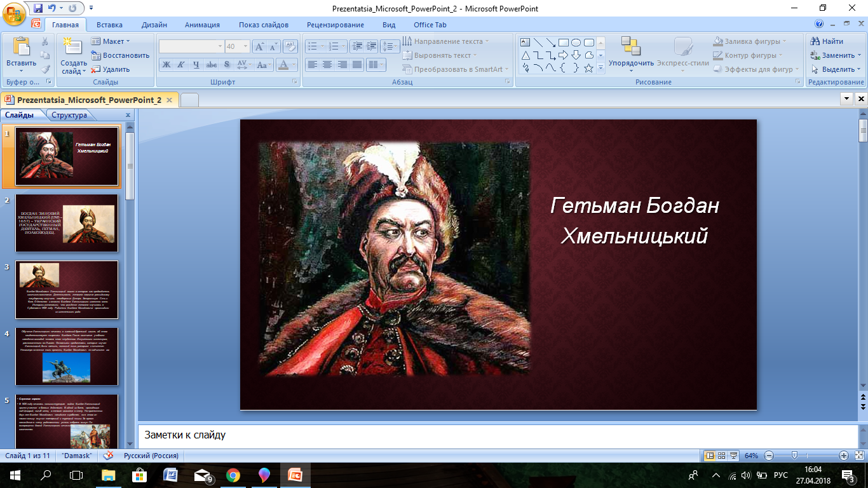Screen dimensions: 868x488
Task: Click Найти find button
Action: click(827, 41)
